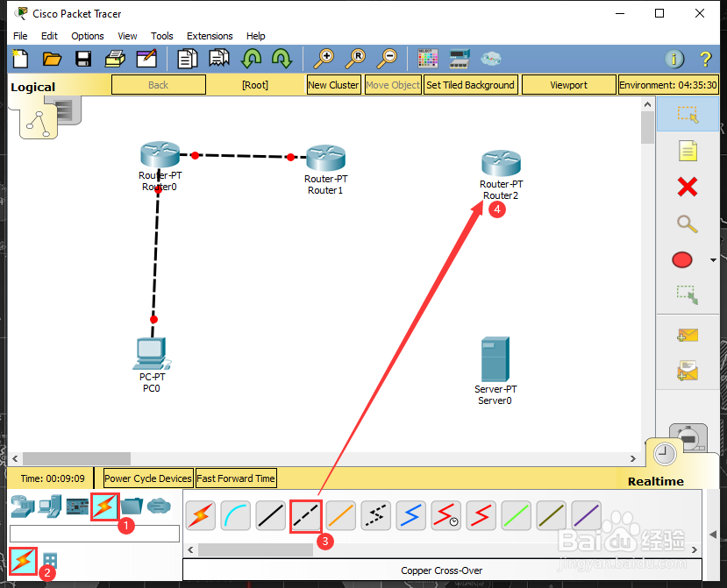
Task: Select the Multiuser Connection cloud category
Action: [x=159, y=507]
